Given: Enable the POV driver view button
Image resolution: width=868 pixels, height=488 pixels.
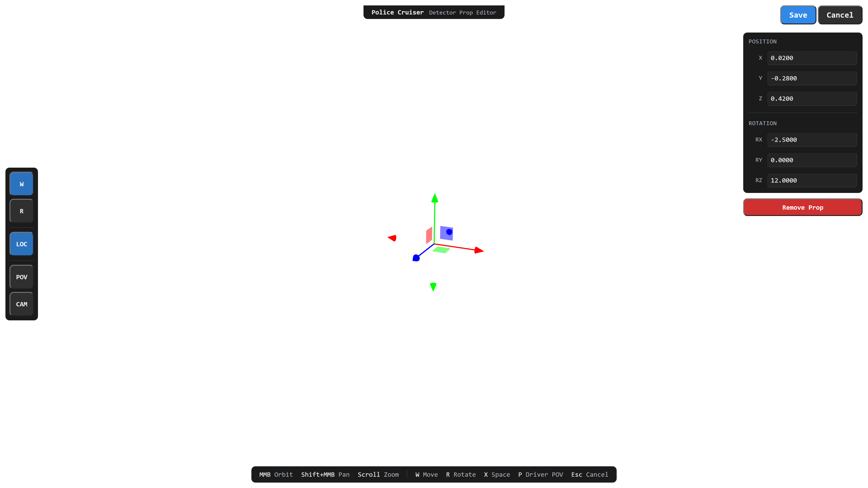Looking at the screenshot, I should click(x=21, y=277).
